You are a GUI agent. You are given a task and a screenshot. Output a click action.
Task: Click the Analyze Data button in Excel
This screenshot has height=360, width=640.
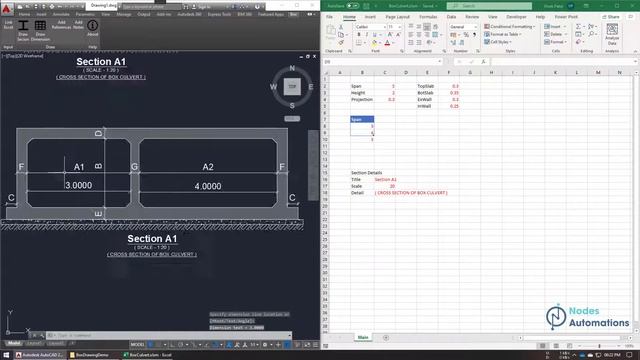(x=612, y=34)
